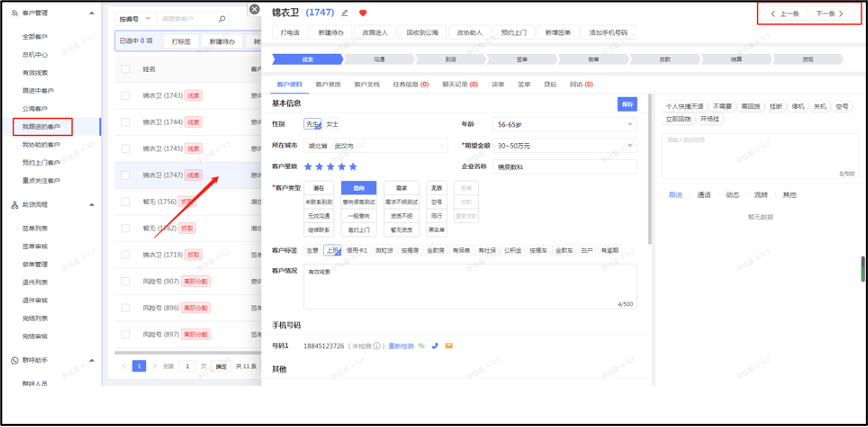Switch to the 客户资质 tab

[328, 85]
